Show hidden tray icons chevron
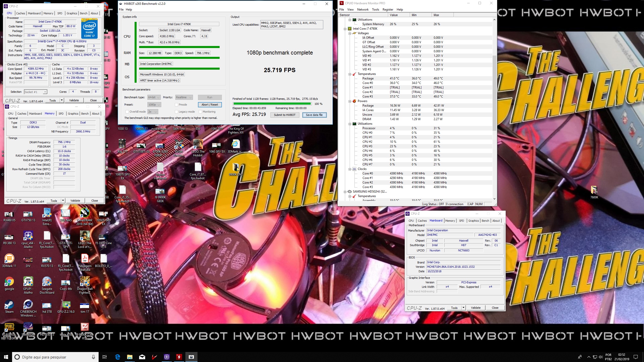This screenshot has width=644, height=362. coord(589,357)
